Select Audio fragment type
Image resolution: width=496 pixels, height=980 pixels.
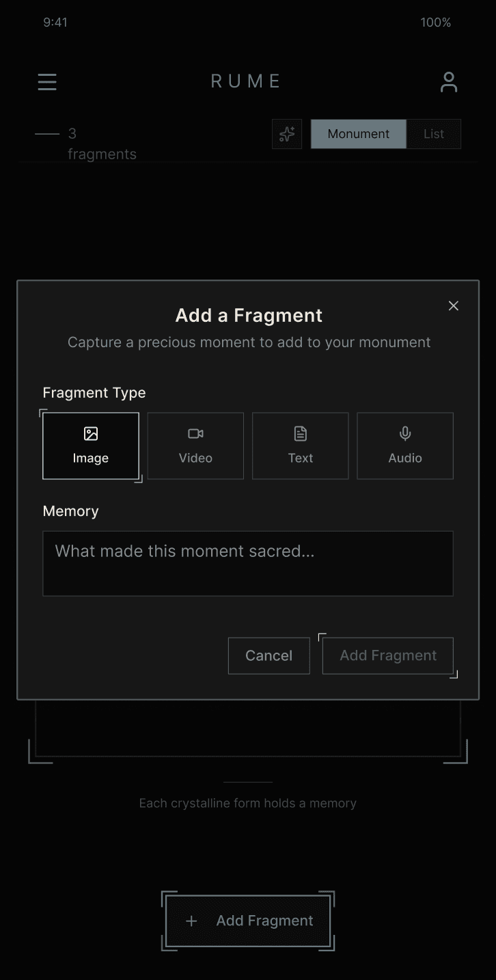405,446
